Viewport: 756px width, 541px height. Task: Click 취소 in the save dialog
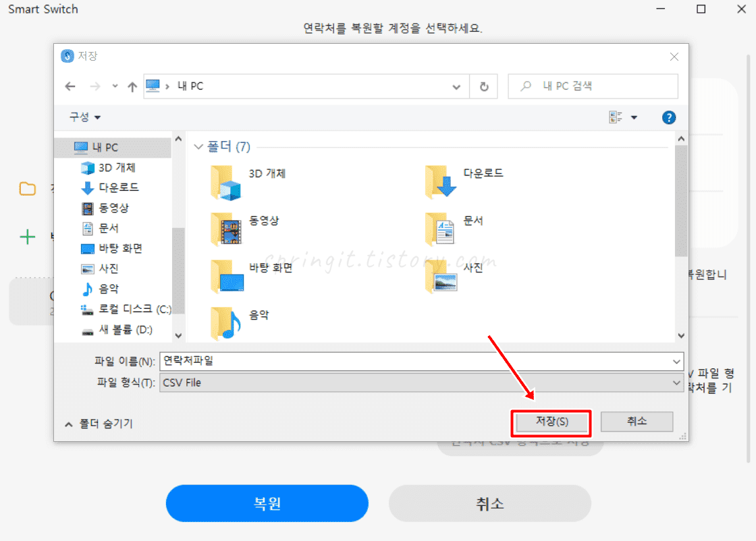click(x=637, y=422)
